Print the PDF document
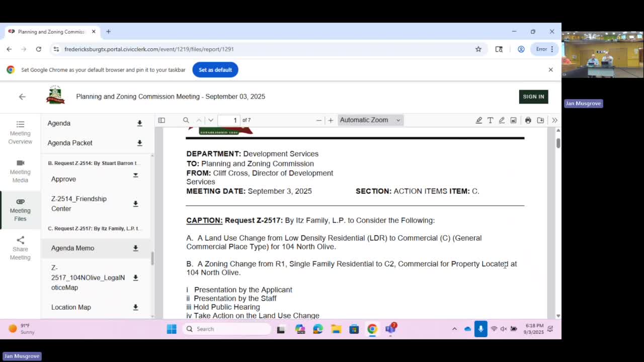Image resolution: width=644 pixels, height=362 pixels. click(528, 120)
